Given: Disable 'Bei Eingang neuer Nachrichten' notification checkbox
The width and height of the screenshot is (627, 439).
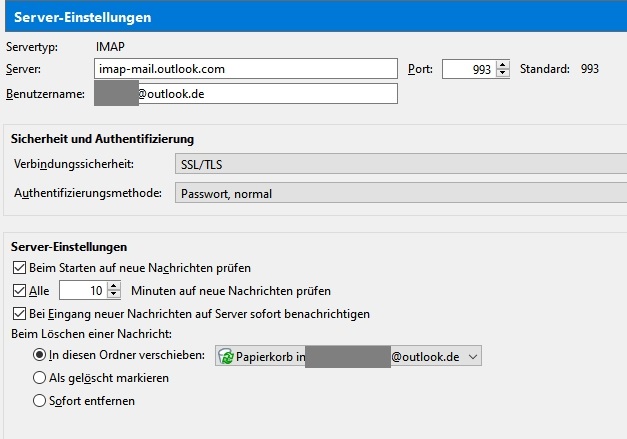Looking at the screenshot, I should point(20,314).
